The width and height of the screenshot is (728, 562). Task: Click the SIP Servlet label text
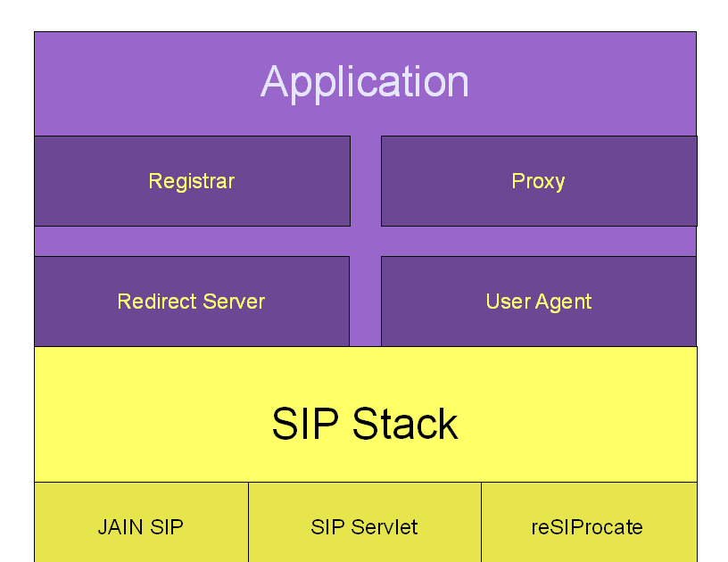point(364,526)
